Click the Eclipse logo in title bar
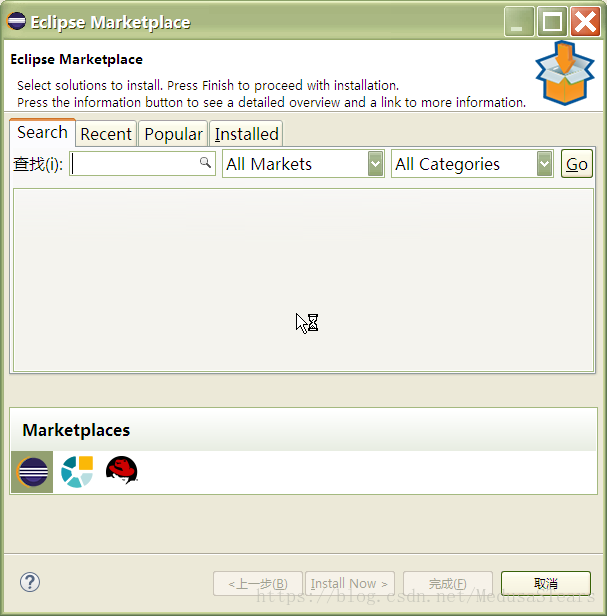This screenshot has height=616, width=607. tap(16, 21)
